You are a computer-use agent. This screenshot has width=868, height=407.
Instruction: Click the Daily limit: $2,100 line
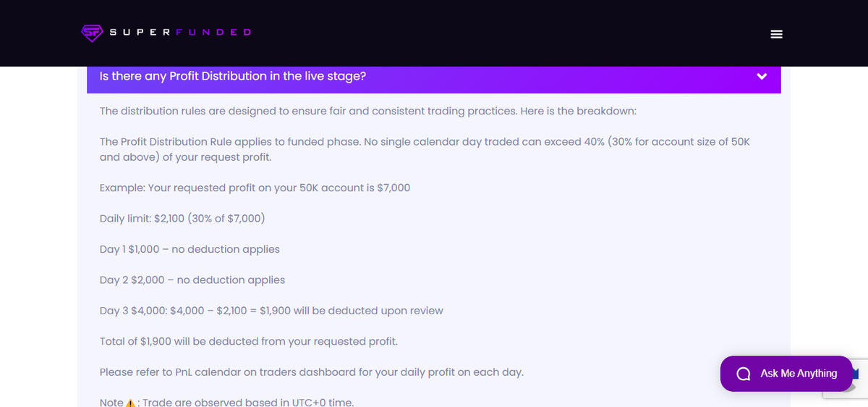(x=183, y=219)
